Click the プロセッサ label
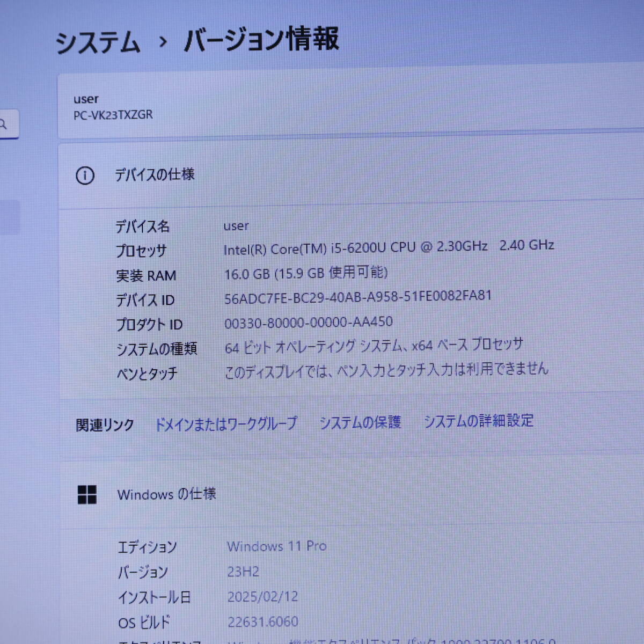The image size is (644, 644). (x=141, y=251)
